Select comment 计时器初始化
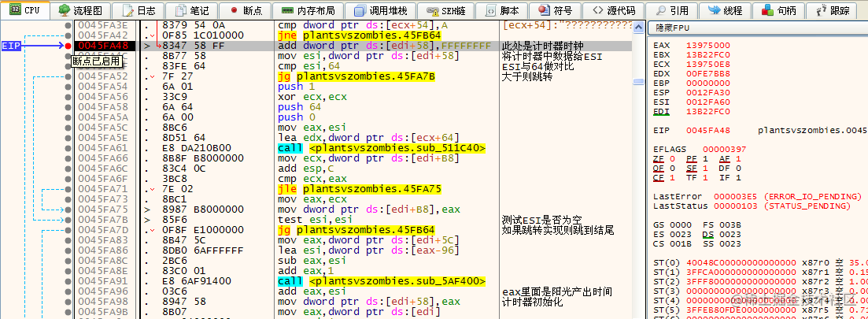868x319 pixels. 532,301
